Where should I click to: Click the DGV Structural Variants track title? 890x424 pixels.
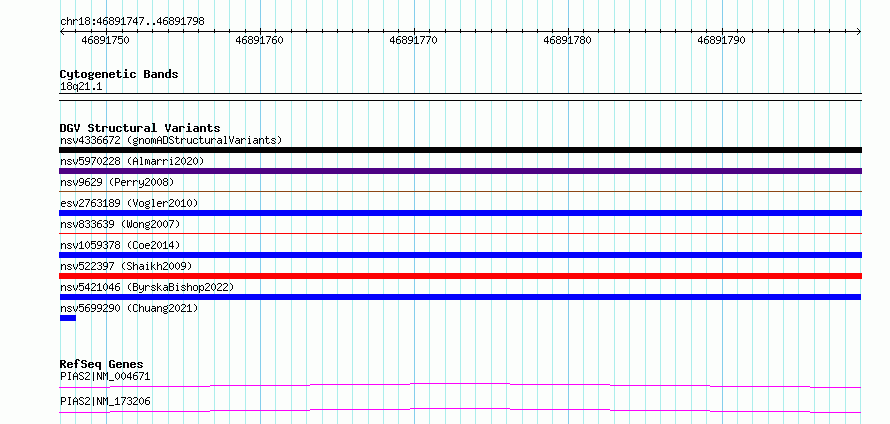tap(140, 128)
